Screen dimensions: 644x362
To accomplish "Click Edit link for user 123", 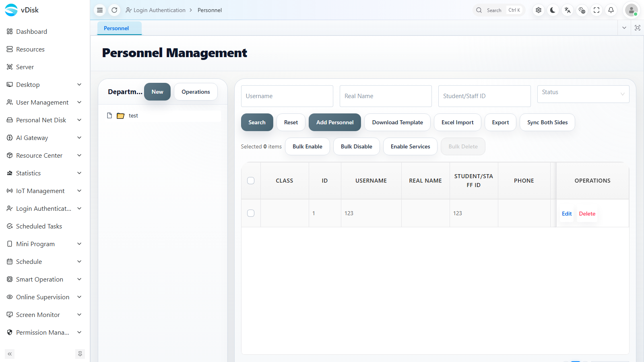I will (567, 214).
